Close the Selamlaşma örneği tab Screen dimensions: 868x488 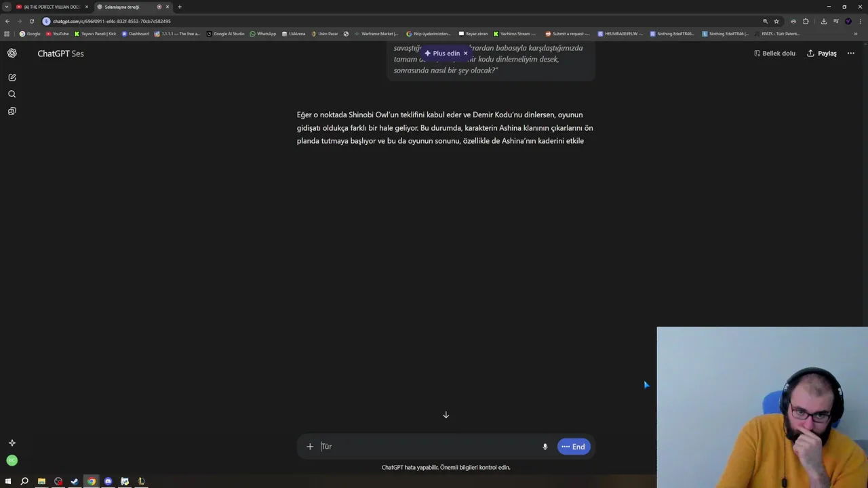[167, 7]
